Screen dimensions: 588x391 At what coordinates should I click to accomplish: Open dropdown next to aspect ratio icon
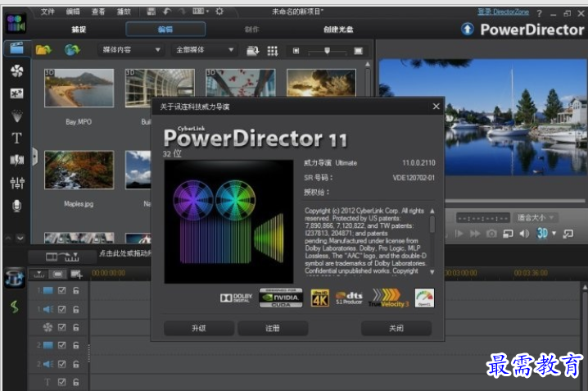207,11
